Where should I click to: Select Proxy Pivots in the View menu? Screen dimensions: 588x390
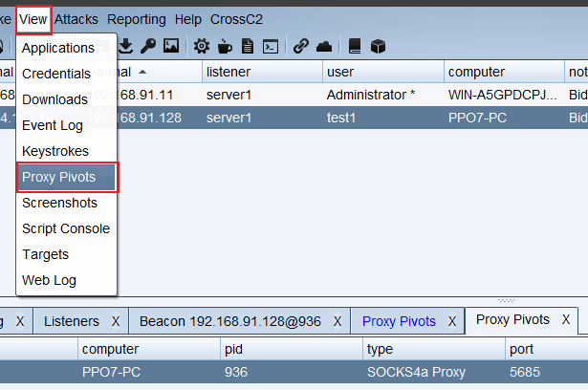click(66, 177)
